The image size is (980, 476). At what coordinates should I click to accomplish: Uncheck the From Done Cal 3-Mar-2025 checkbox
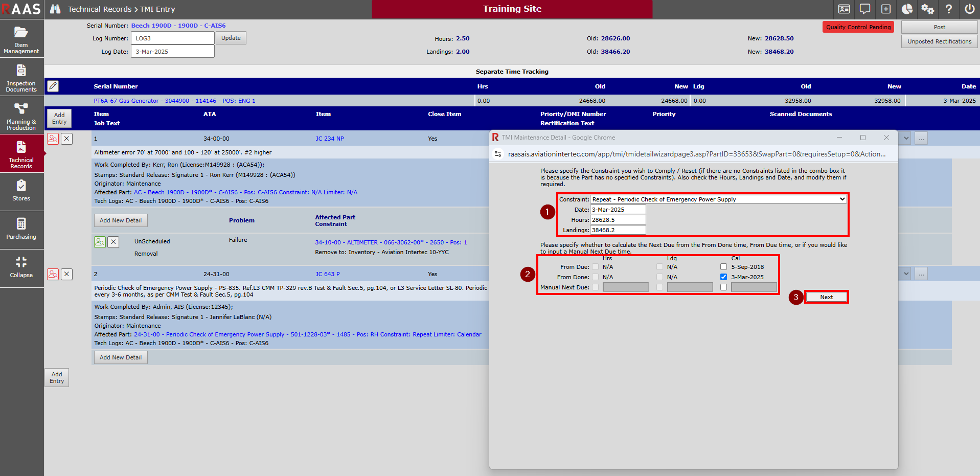[723, 277]
